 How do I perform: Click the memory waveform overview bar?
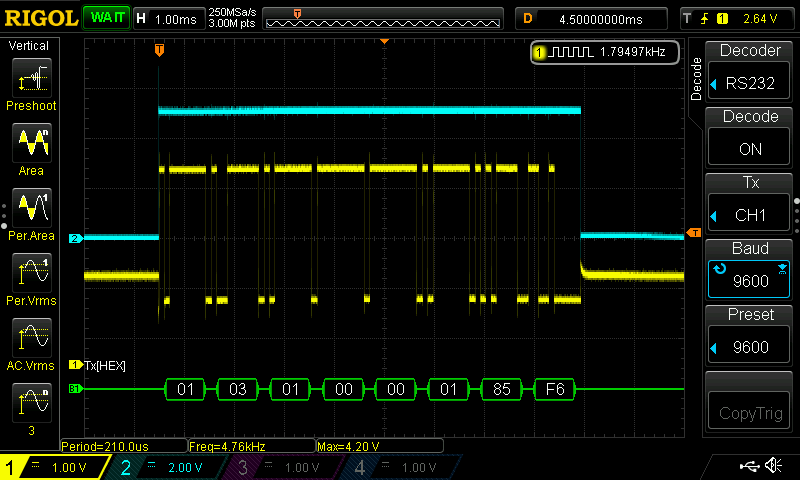coord(383,19)
